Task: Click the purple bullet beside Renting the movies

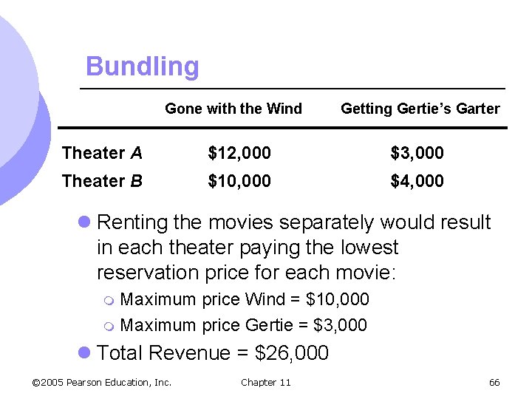Action: pyautogui.click(x=84, y=222)
